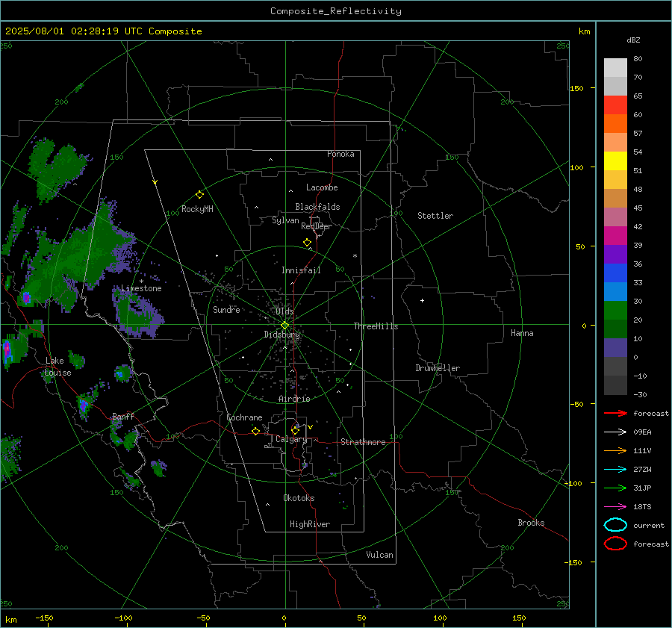Select the blue 36-33 dBZ color swatch
672x628 pixels.
tap(615, 273)
